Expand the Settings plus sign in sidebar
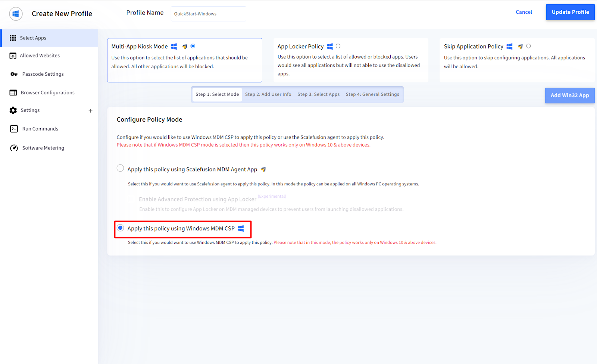This screenshot has width=597, height=364. [x=90, y=111]
